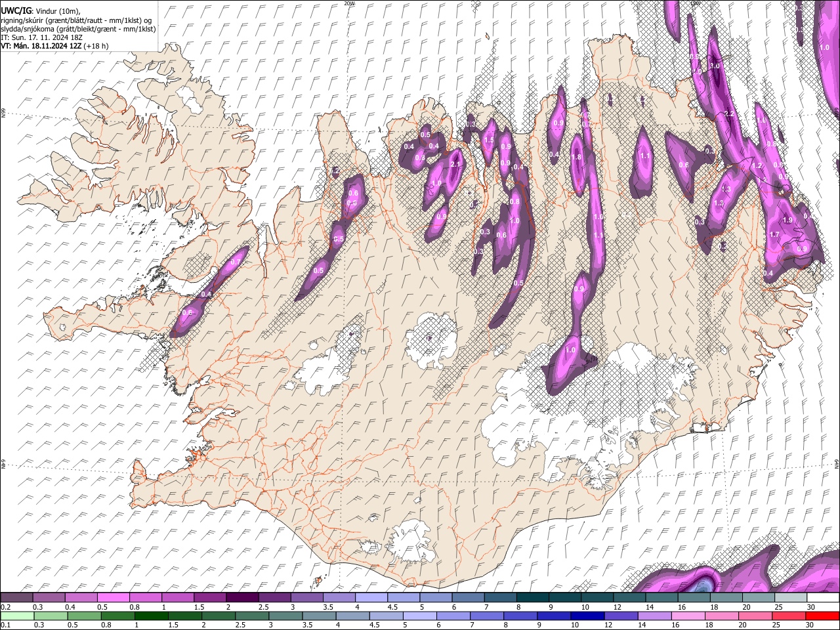Screen dimensions: 840x630
Task: Click the '3.0' snowfall value on the map
Action: tap(715, 66)
